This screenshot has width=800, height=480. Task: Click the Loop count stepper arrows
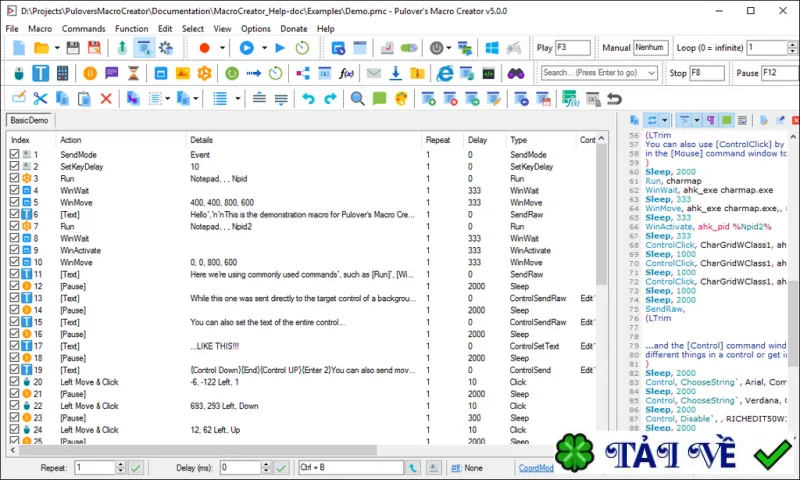(792, 48)
